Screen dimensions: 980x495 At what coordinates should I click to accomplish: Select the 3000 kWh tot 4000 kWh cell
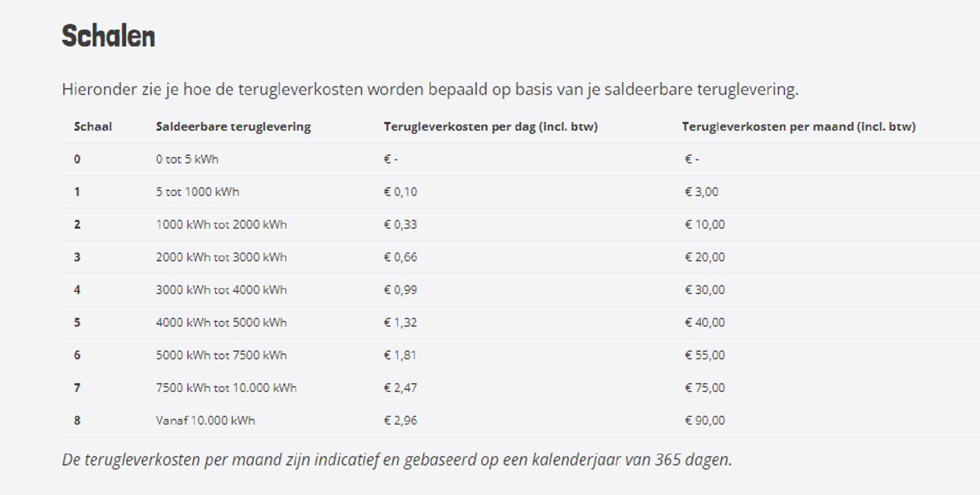(221, 290)
